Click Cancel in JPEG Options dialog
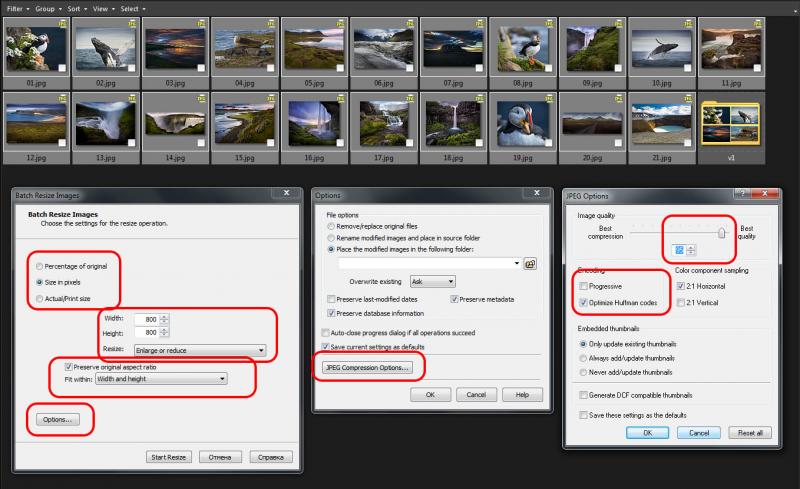The width and height of the screenshot is (800, 489). (x=699, y=433)
